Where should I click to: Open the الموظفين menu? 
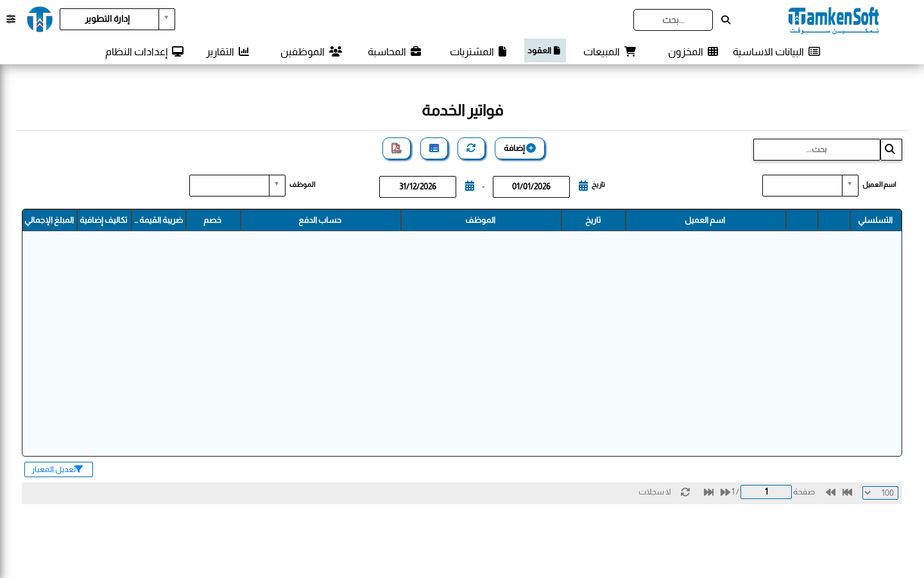click(311, 51)
